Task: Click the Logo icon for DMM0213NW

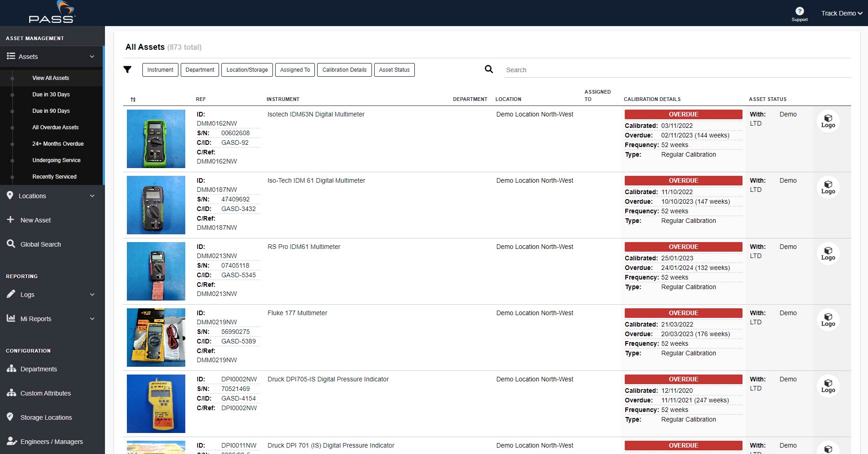Action: (x=828, y=254)
